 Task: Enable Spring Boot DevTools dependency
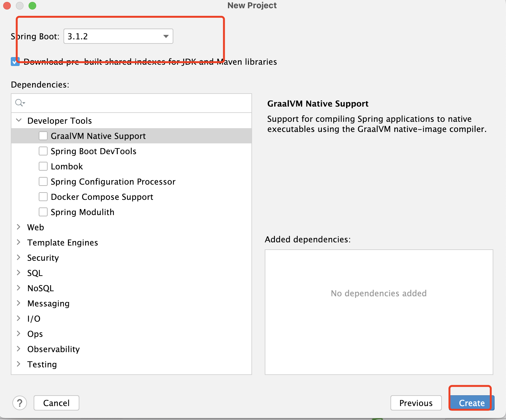[x=43, y=151]
